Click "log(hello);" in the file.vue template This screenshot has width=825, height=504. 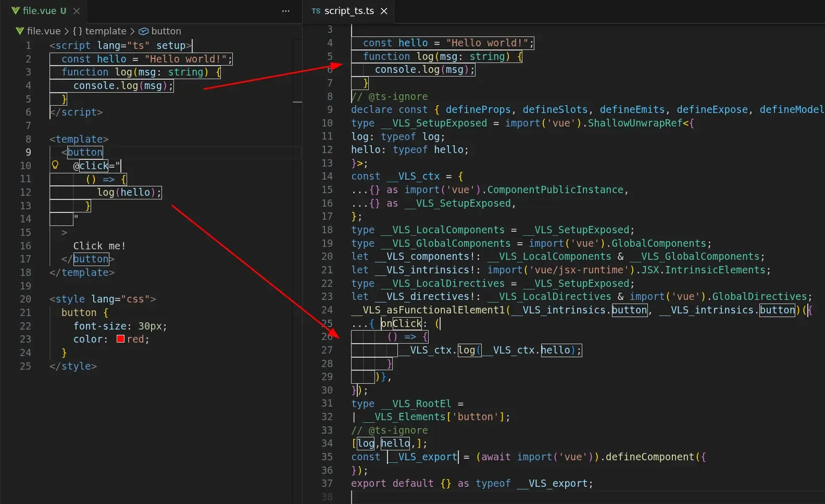click(129, 192)
